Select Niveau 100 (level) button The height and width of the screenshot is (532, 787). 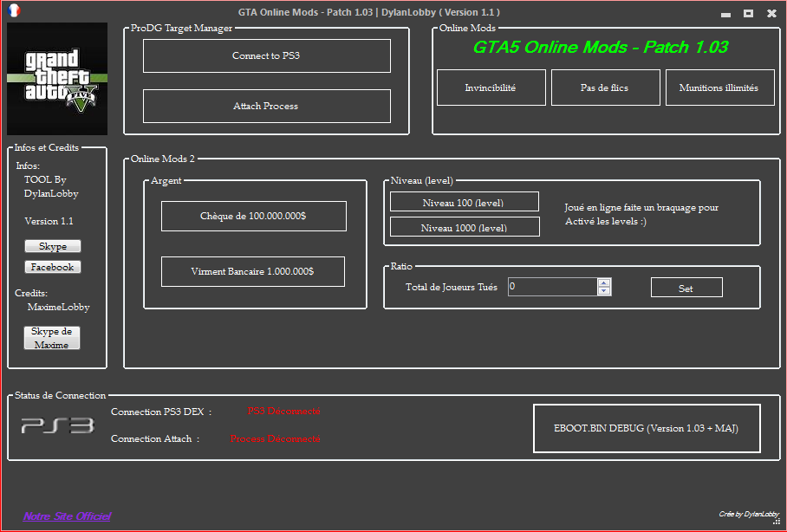[465, 202]
